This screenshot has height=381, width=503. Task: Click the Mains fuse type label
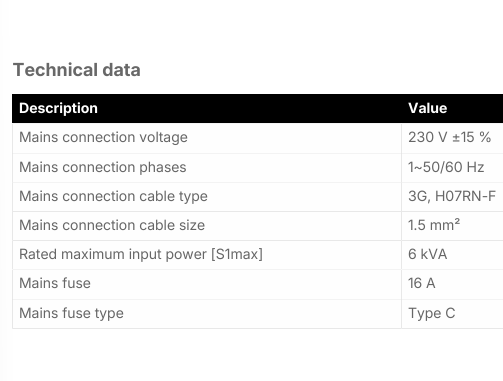pyautogui.click(x=71, y=313)
